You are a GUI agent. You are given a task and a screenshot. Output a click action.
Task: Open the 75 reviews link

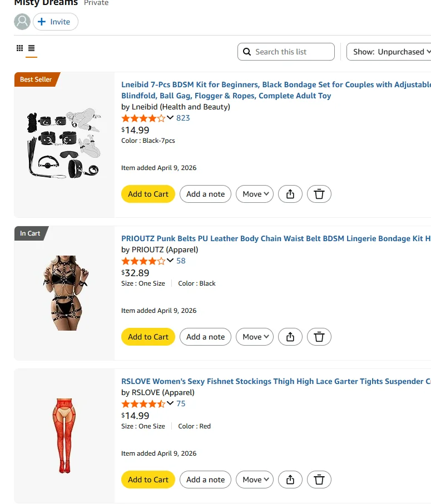coord(181,403)
